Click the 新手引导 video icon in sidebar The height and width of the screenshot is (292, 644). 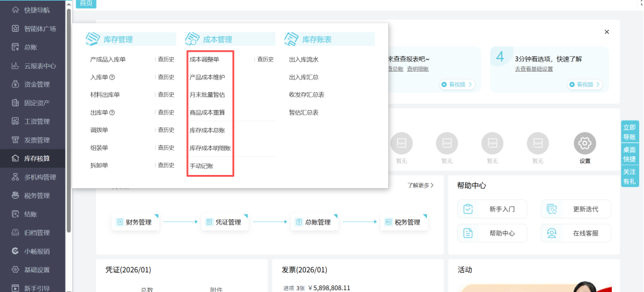coord(15,288)
